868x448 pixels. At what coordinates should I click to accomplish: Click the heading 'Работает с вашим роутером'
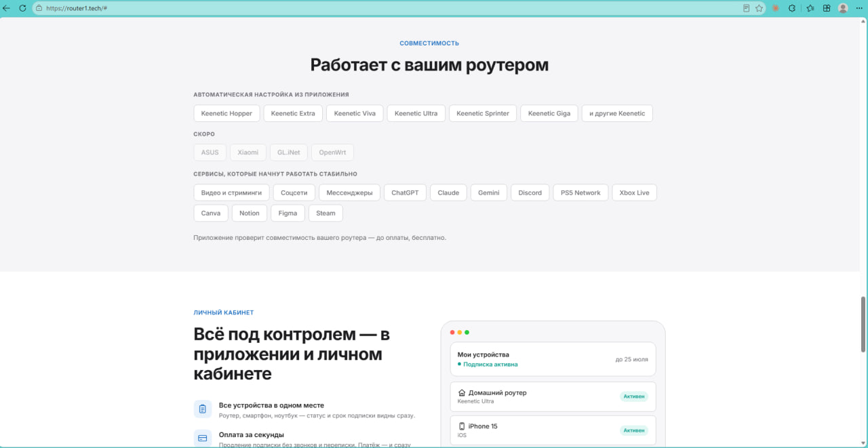pos(429,65)
